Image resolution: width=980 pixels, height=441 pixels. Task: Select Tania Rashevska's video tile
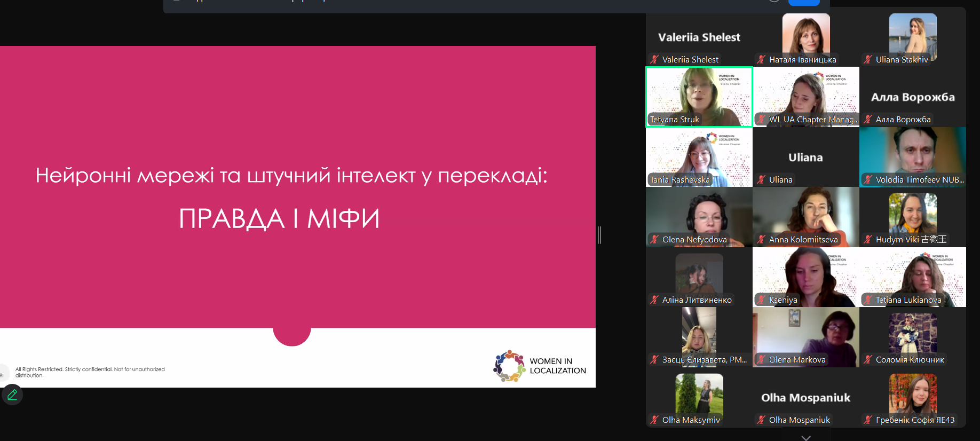pyautogui.click(x=699, y=156)
